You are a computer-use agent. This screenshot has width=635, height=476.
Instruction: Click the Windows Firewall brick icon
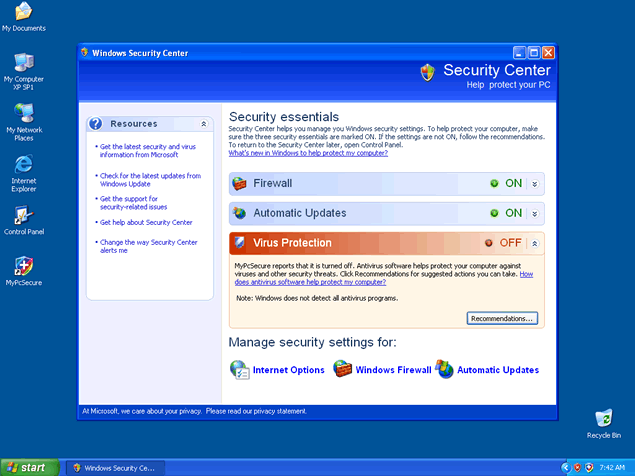pos(342,369)
